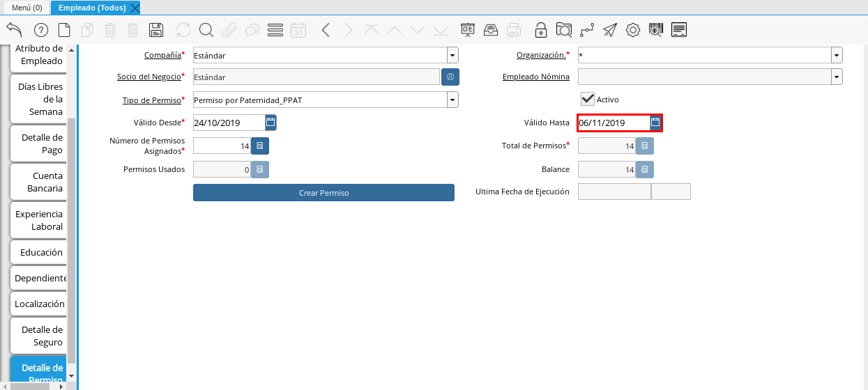Viewport: 868px width, 390px height.
Task: Open the zoom across folder-magnifier icon
Action: click(564, 30)
